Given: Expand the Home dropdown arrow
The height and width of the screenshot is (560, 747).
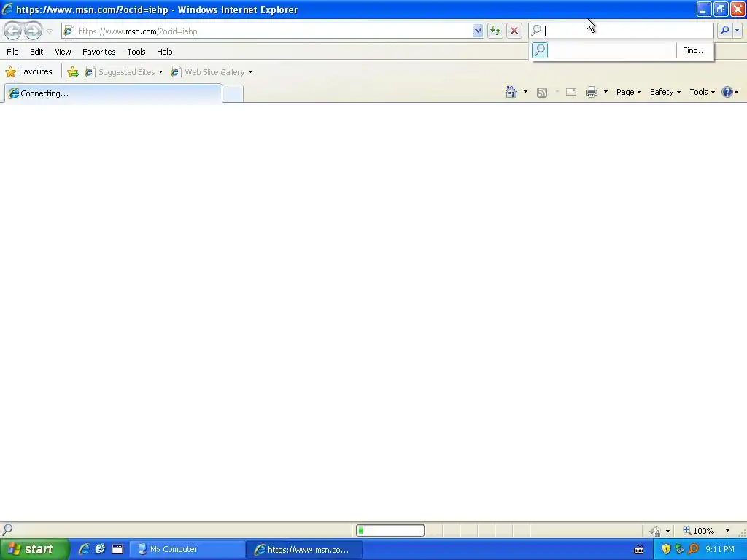Looking at the screenshot, I should coord(525,92).
